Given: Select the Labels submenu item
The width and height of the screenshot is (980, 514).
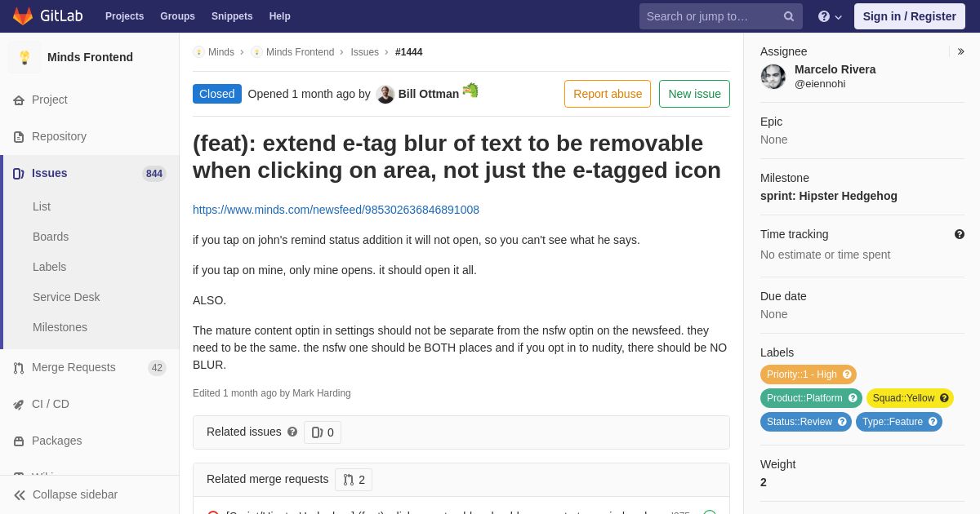Looking at the screenshot, I should (49, 267).
